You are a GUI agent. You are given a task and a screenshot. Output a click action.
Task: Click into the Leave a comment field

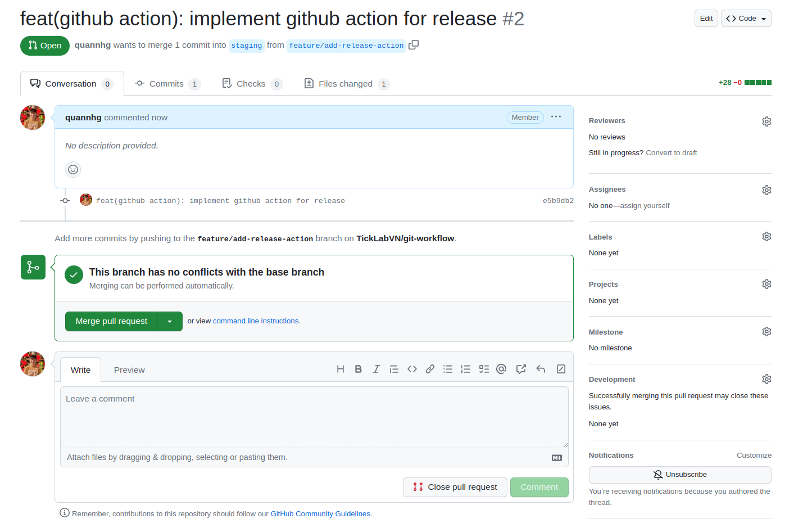click(x=314, y=417)
